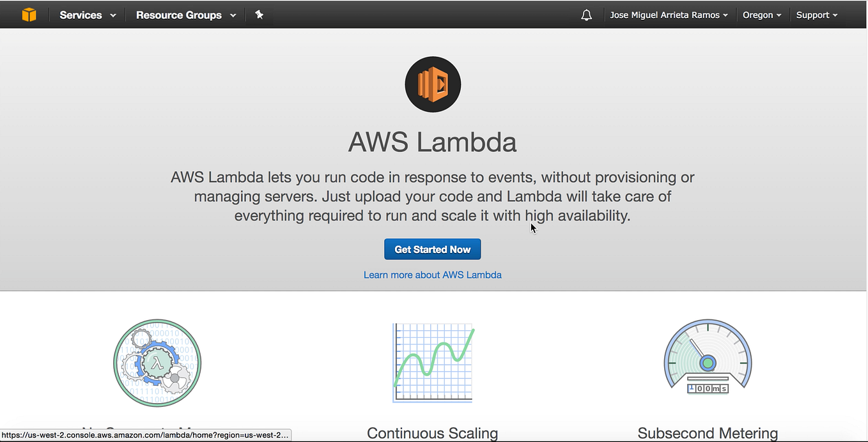Image resolution: width=868 pixels, height=442 pixels.
Task: Open the Support dropdown
Action: point(816,15)
